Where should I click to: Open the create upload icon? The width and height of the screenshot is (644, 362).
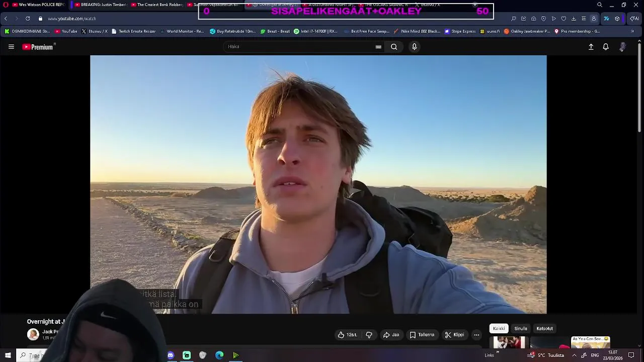[591, 47]
